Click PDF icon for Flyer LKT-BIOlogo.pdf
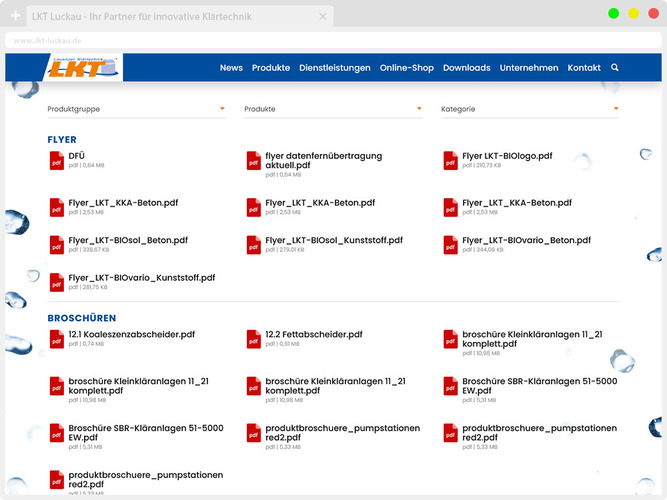Viewport: 667px width, 500px height. 451,161
